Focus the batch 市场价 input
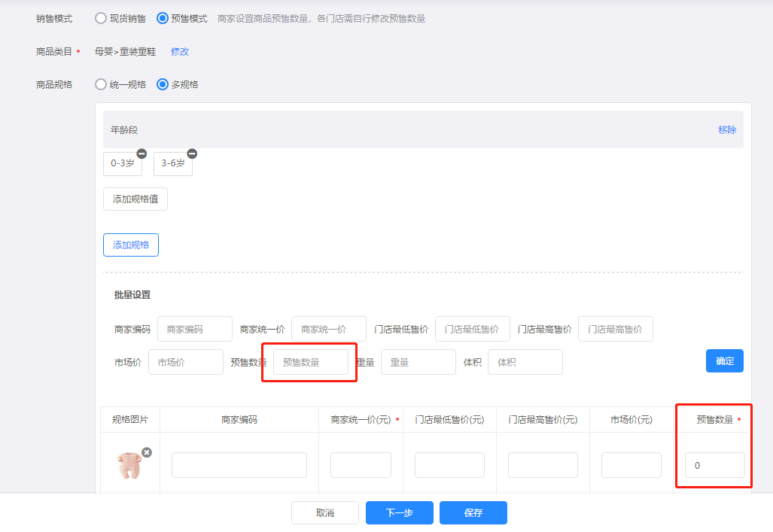This screenshot has width=773, height=532. 186,362
